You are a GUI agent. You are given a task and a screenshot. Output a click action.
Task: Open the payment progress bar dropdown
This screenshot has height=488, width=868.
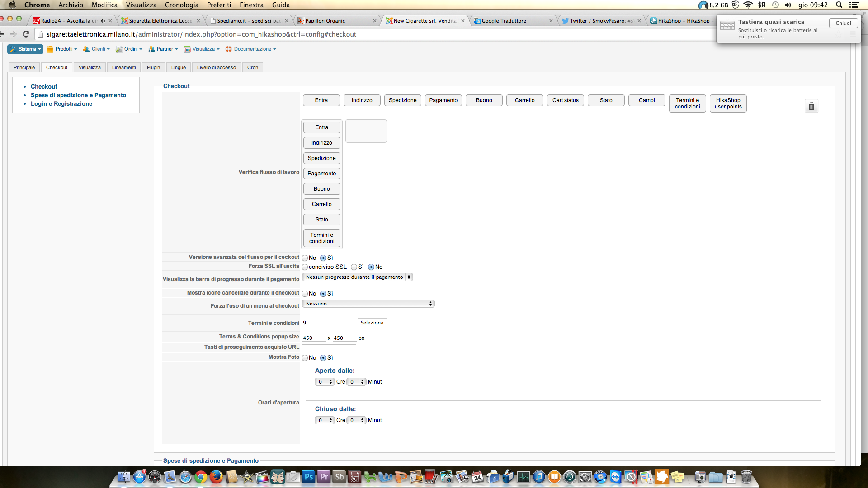357,277
